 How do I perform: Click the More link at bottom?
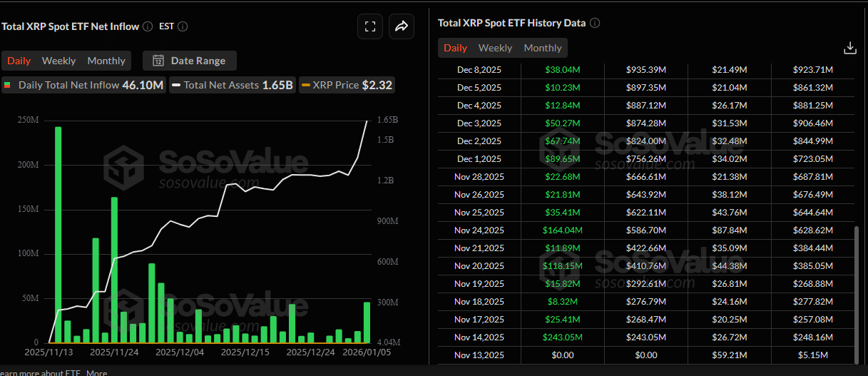click(97, 372)
